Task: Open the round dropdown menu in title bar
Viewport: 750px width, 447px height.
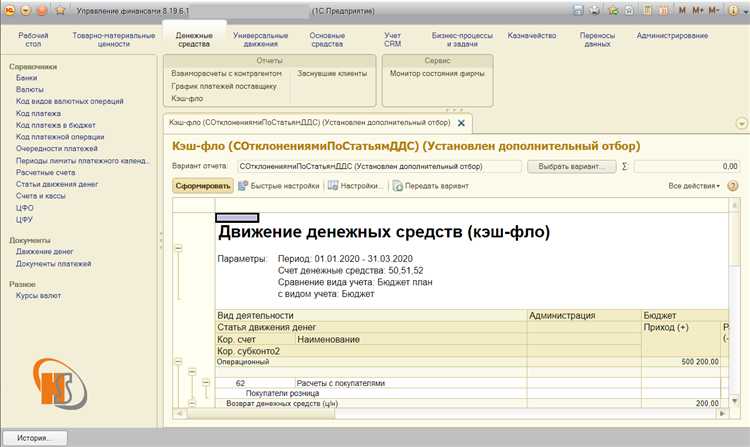Action: (26, 11)
